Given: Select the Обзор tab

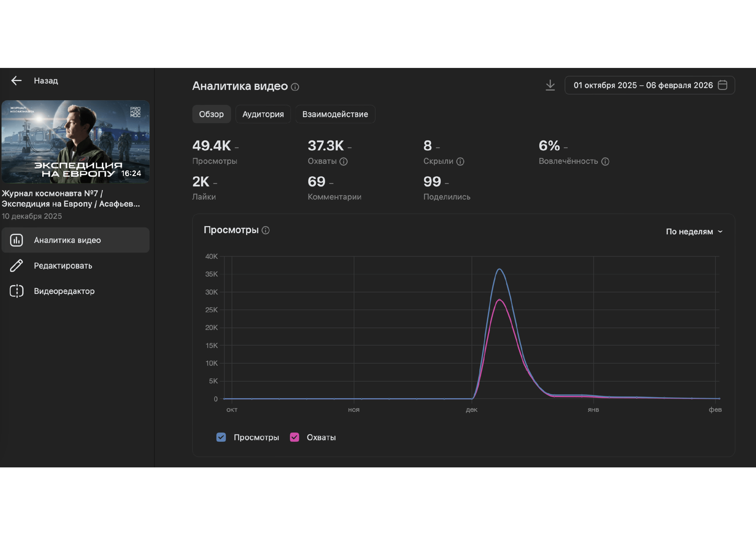Looking at the screenshot, I should tap(211, 114).
